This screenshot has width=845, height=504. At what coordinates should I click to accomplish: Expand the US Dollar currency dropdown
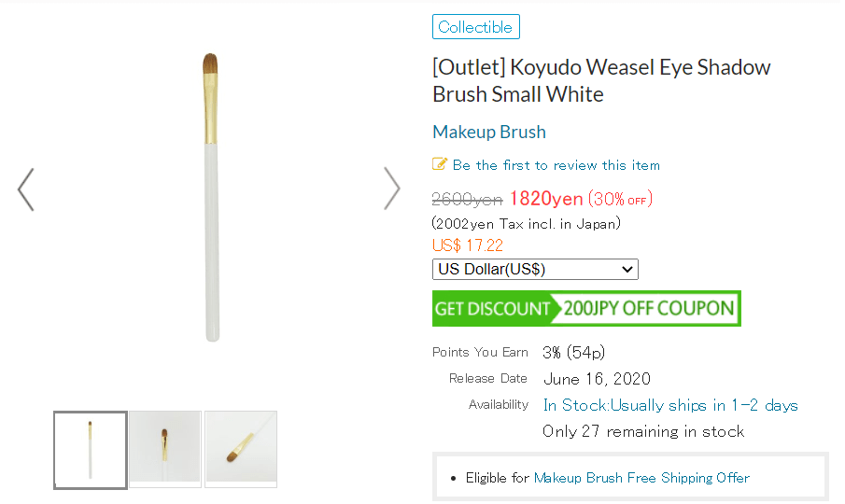tap(535, 269)
